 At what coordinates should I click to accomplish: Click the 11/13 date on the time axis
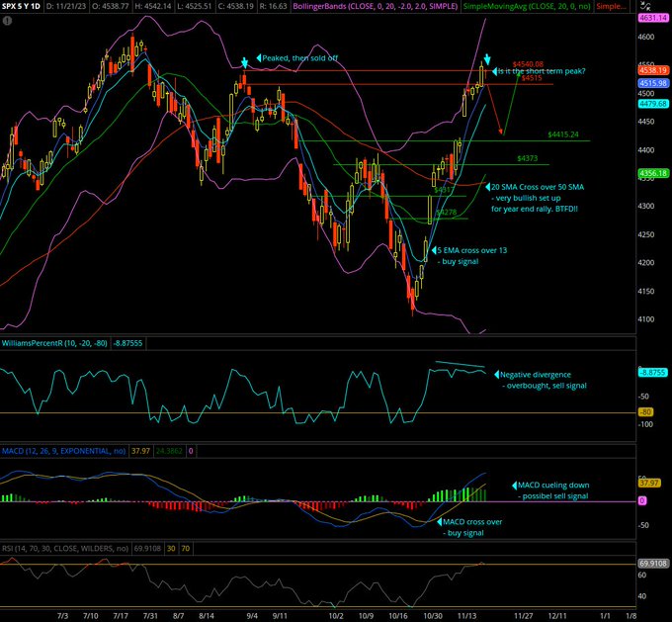tap(467, 616)
